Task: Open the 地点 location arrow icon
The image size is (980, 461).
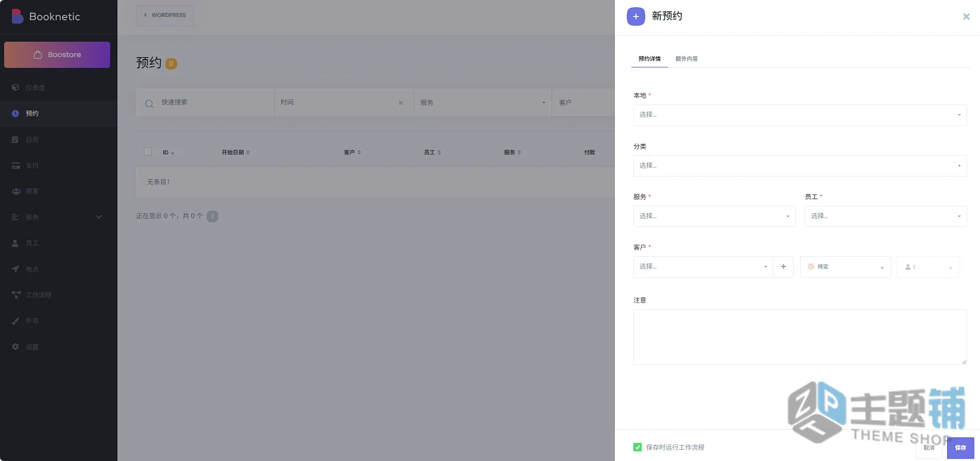Action: 15,269
